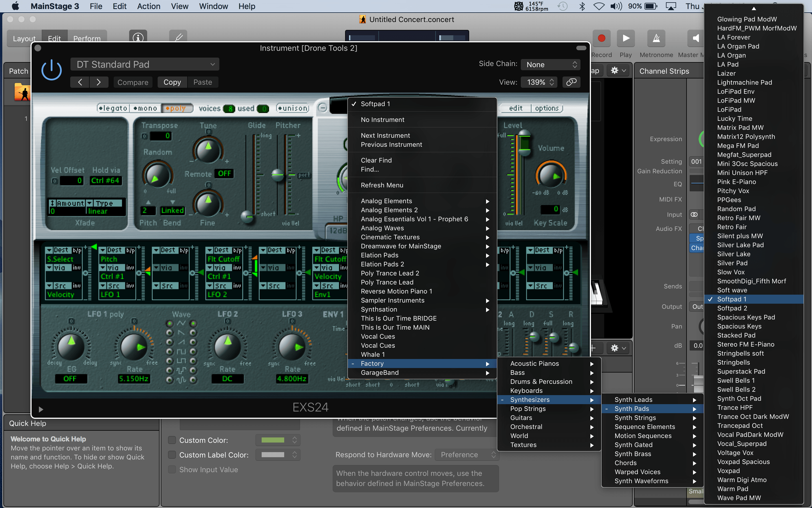Open the Wi-Fi status icon
The width and height of the screenshot is (812, 508).
(599, 6)
